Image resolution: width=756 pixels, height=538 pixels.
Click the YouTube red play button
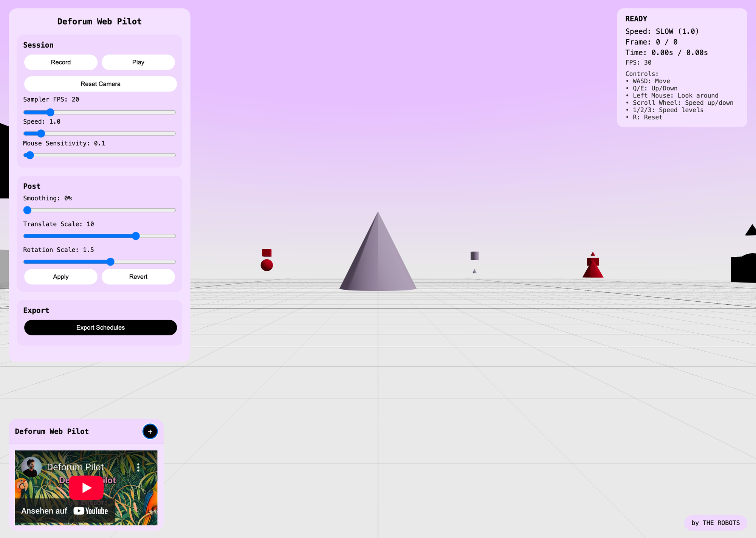coord(86,488)
